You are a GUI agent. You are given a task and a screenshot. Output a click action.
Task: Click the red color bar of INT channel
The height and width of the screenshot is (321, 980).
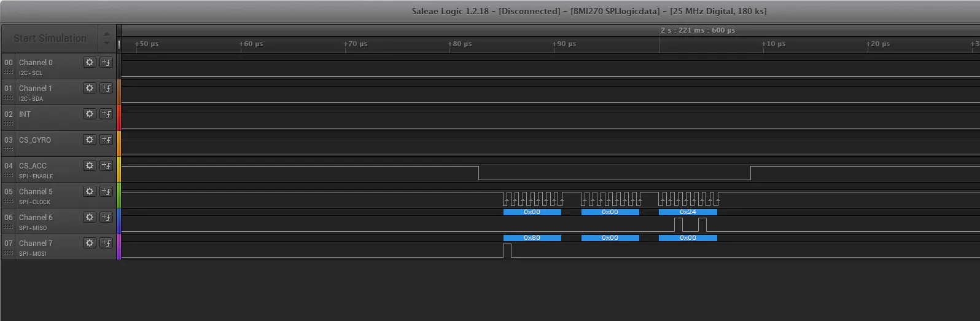click(119, 117)
